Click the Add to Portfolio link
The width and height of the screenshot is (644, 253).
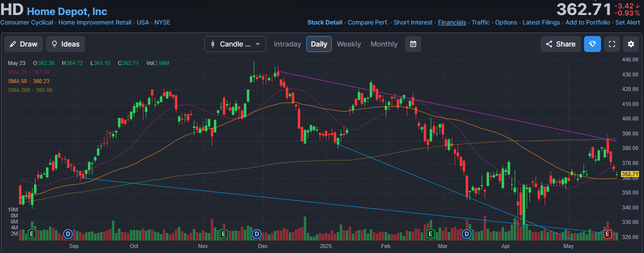[587, 22]
